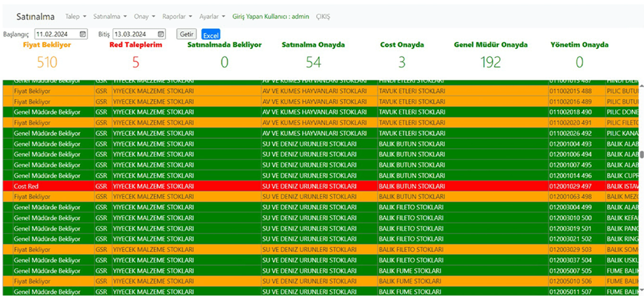Click the Red Taleplerim count 5
The height and width of the screenshot is (296, 644).
tap(136, 62)
